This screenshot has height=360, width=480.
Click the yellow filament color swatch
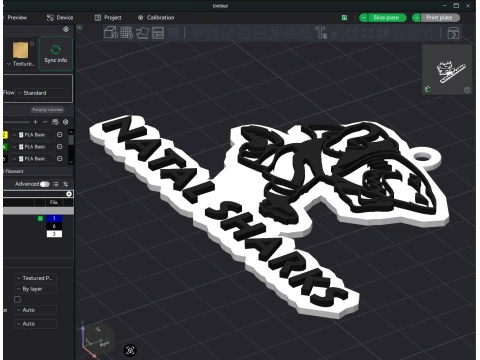click(x=5, y=135)
